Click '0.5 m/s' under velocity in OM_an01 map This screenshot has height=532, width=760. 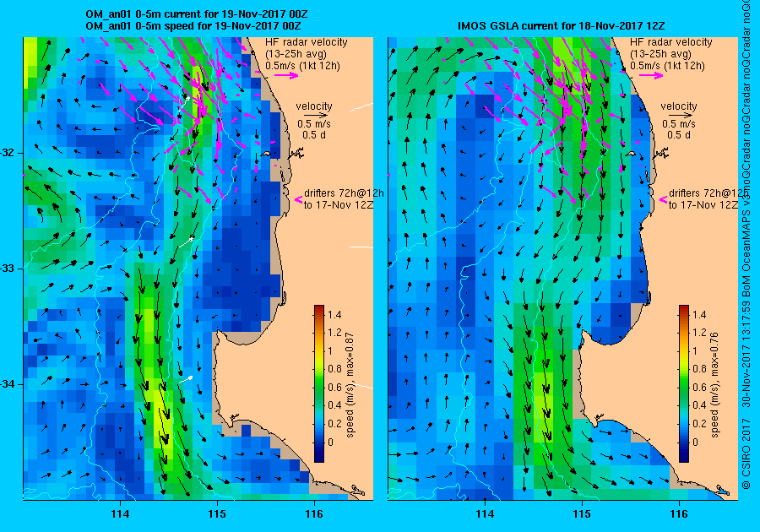click(314, 124)
